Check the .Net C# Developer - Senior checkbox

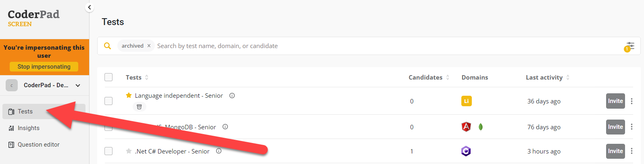[108, 151]
